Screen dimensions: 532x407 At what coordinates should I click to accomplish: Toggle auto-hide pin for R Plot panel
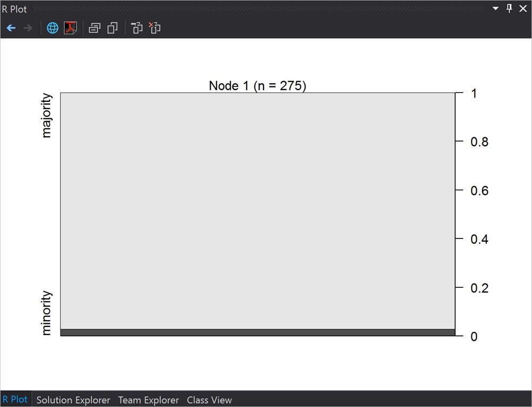[x=509, y=9]
